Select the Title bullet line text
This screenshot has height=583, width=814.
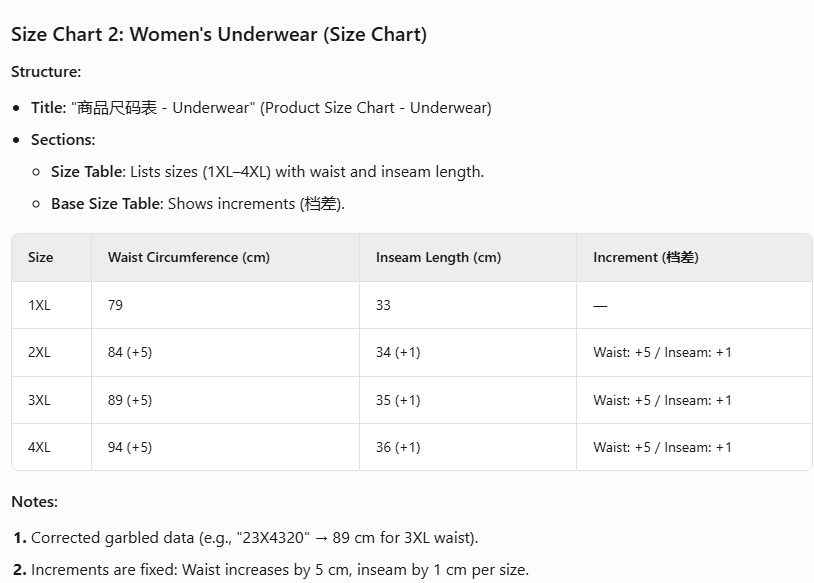[261, 108]
